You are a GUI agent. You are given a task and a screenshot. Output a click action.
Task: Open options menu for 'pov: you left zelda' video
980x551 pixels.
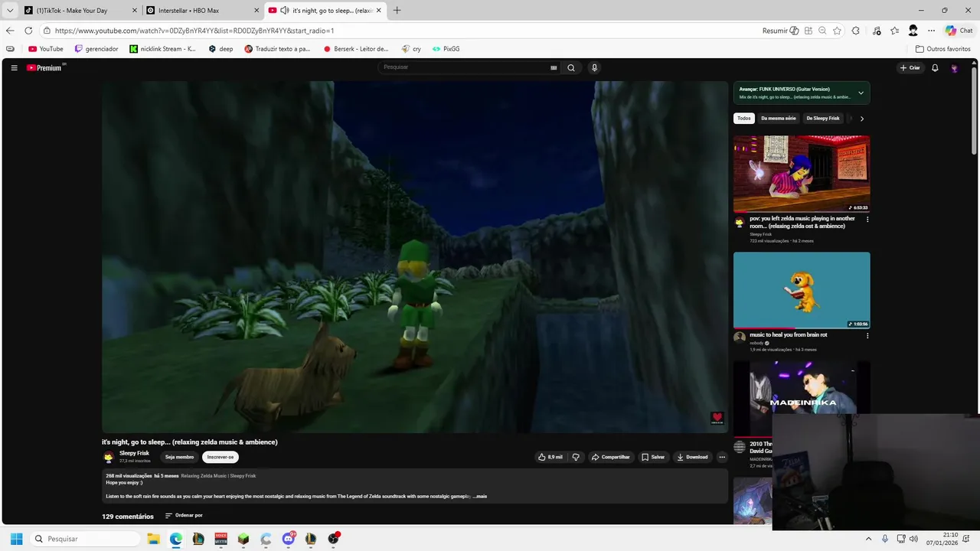pos(867,219)
